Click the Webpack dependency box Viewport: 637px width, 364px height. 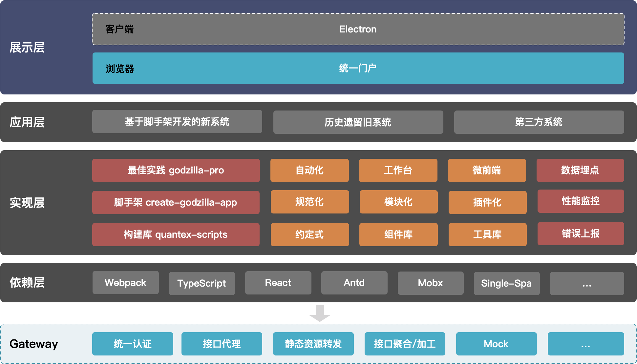(126, 282)
